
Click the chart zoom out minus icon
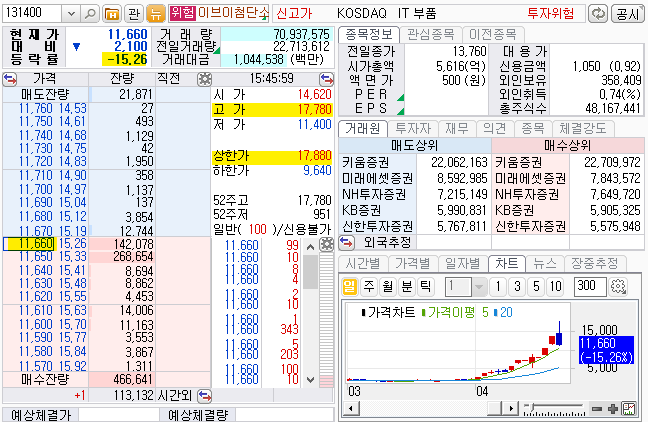coord(596,409)
